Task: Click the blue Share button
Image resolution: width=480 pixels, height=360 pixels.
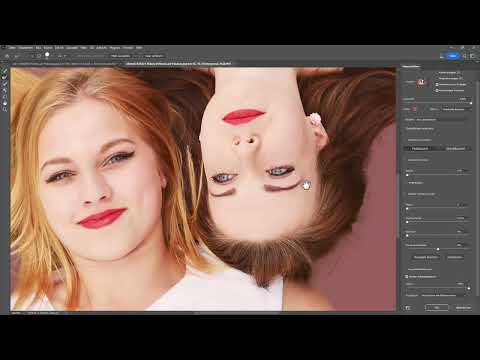Action: click(x=452, y=56)
